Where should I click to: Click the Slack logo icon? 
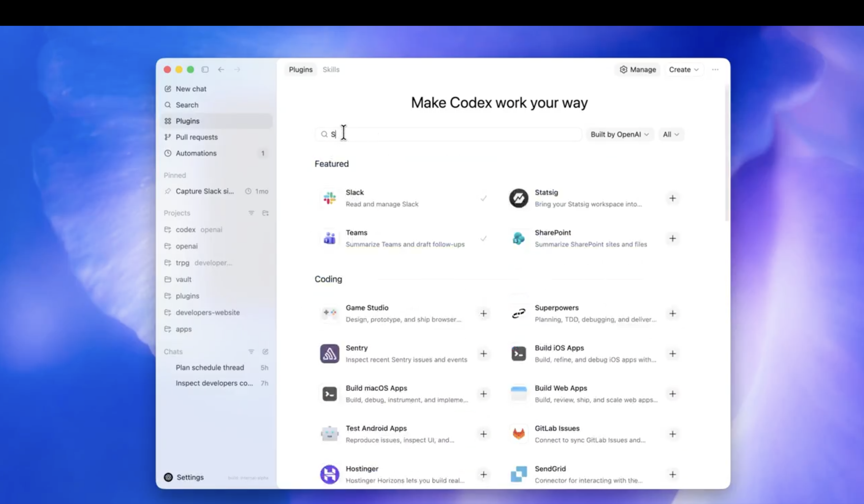[x=329, y=198]
